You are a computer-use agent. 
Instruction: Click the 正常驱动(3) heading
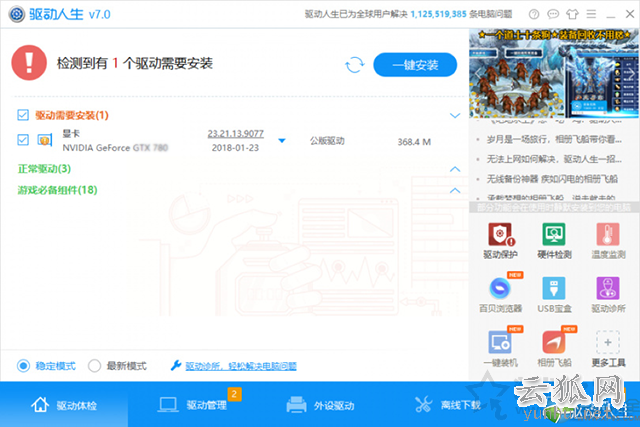(44, 169)
